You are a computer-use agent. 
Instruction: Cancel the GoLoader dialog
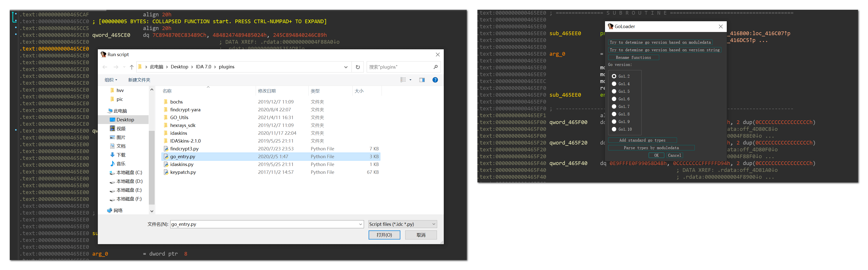click(674, 156)
